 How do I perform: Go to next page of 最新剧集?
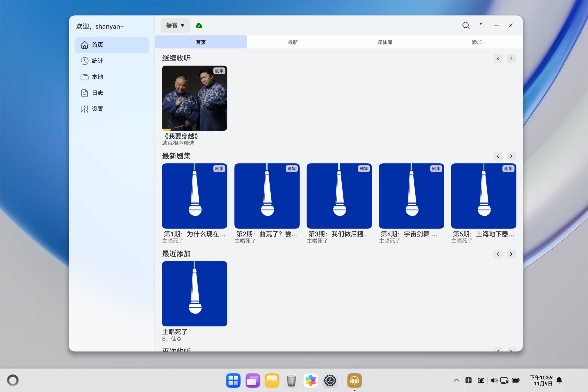(x=511, y=156)
